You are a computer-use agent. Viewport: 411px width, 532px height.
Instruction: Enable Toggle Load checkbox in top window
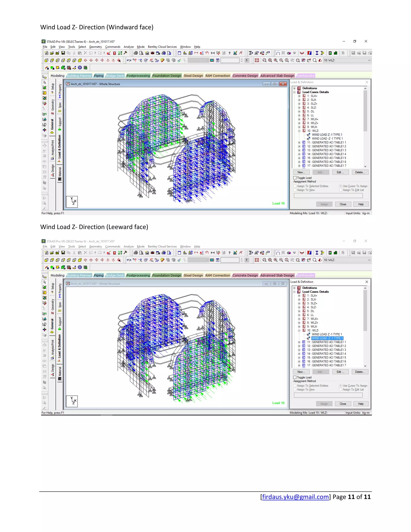pyautogui.click(x=295, y=178)
